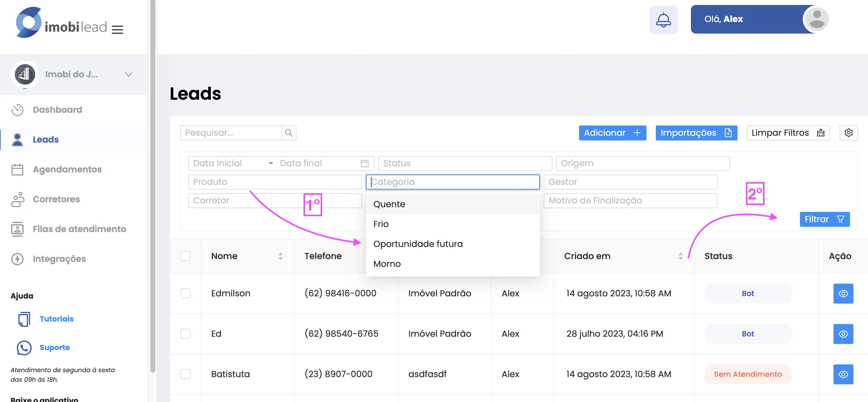Sort by Nome column arrows
Screen dimensions: 868x402
click(x=280, y=256)
